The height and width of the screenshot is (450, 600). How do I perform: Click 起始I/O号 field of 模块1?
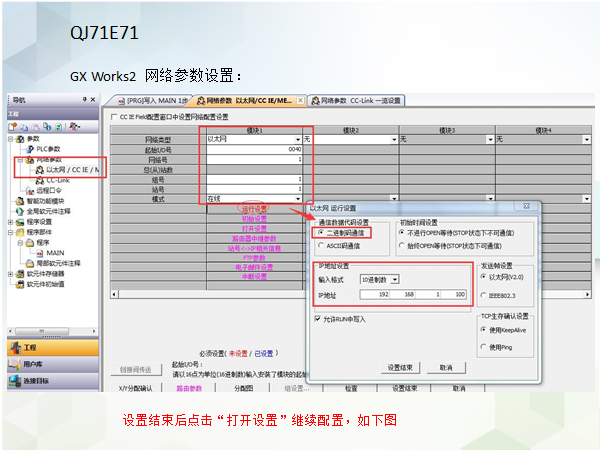[254, 150]
